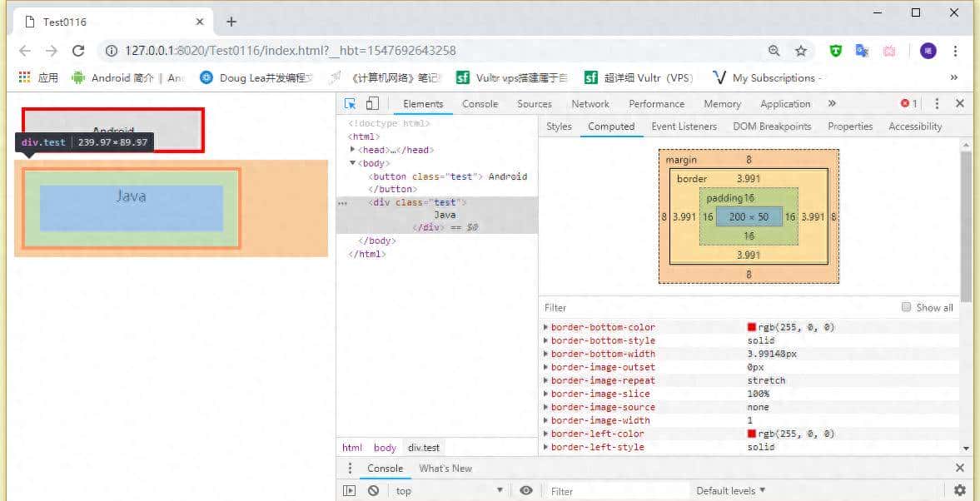Reload the page
This screenshot has height=501, width=980.
coord(78,51)
